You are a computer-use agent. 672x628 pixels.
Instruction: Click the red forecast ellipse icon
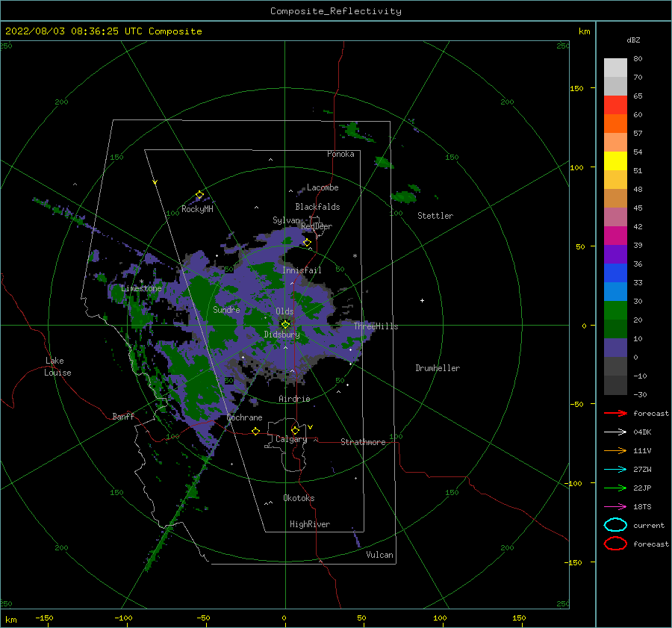(x=615, y=544)
